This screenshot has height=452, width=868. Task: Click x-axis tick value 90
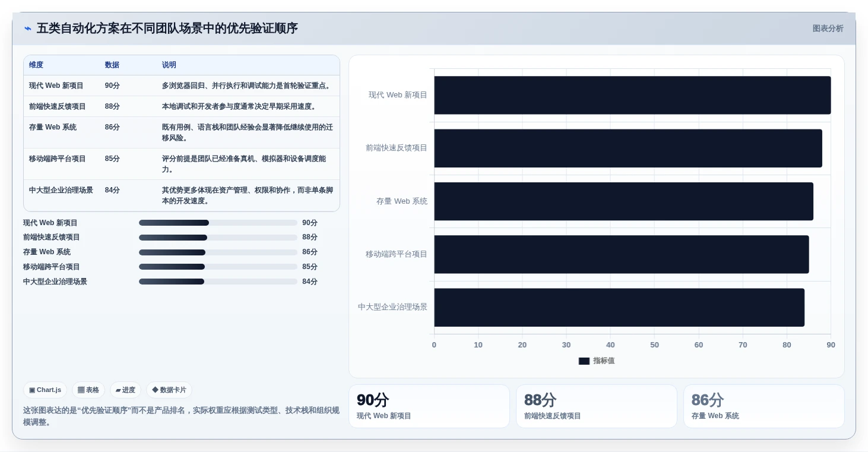[x=831, y=345]
